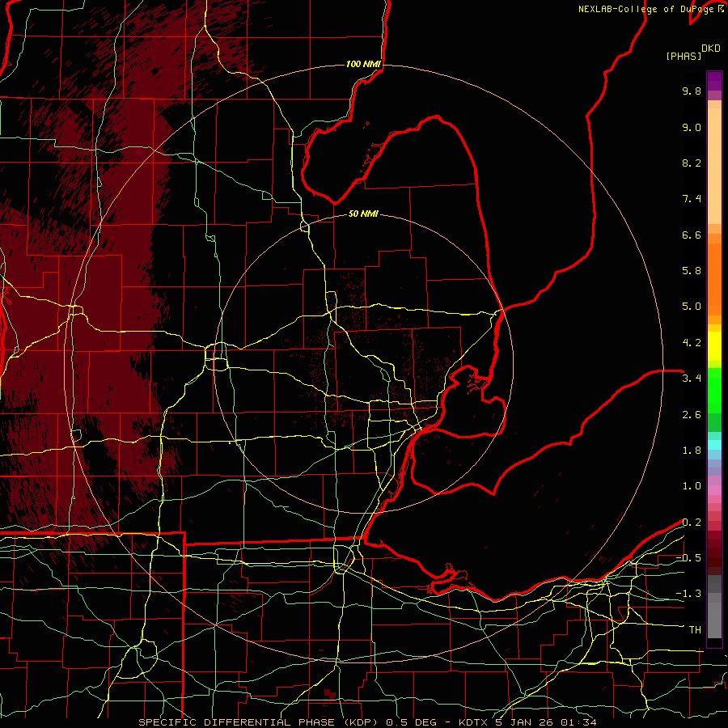Click the -0.5 value on the color scale

point(688,558)
